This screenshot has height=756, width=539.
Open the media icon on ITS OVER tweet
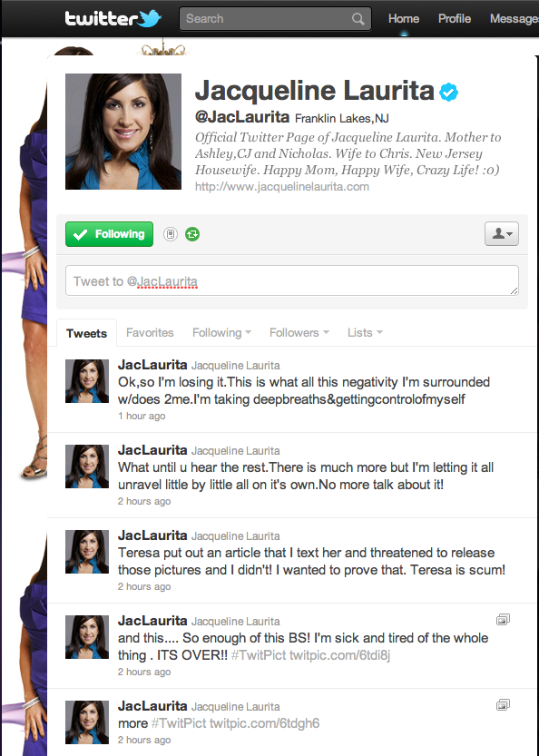(x=503, y=620)
